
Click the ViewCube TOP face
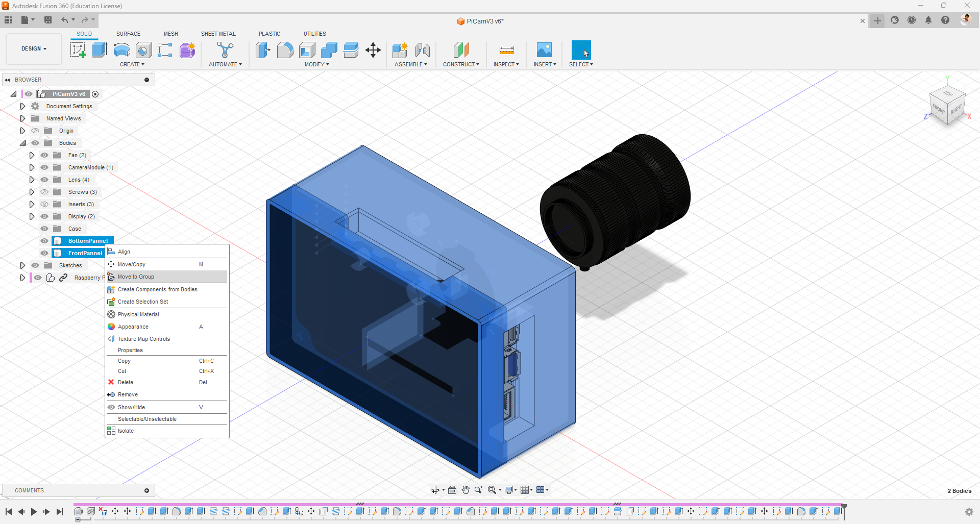[948, 94]
